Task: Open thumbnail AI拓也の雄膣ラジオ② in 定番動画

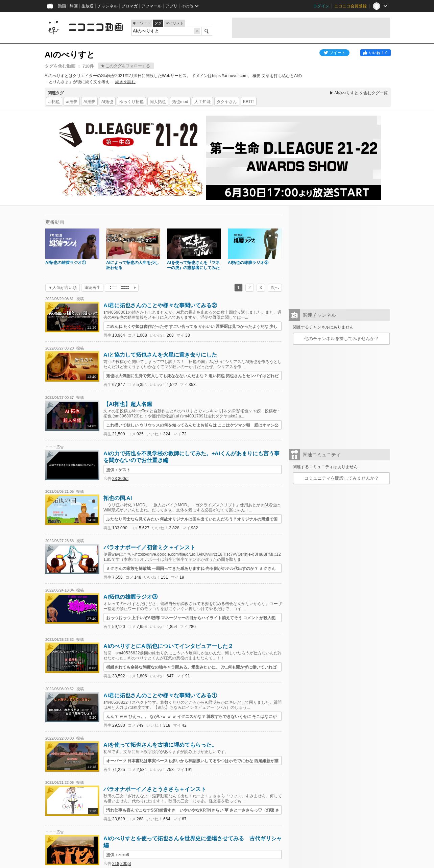Action: 255,244
